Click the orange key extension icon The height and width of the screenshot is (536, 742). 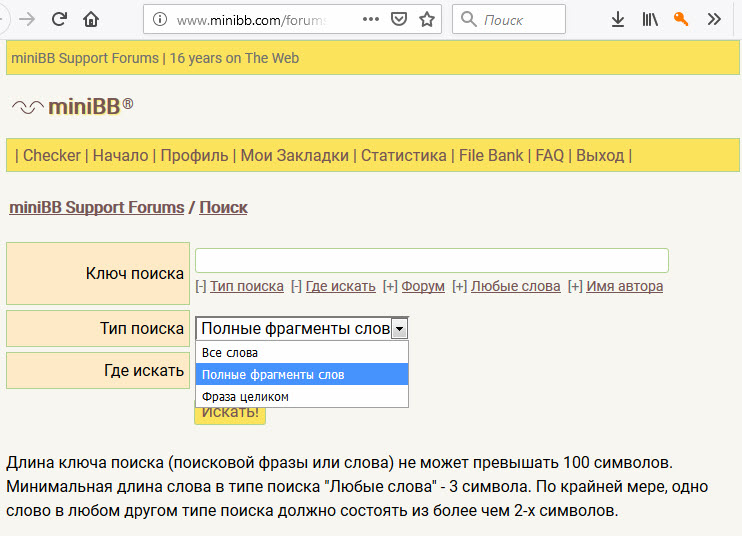(x=680, y=19)
